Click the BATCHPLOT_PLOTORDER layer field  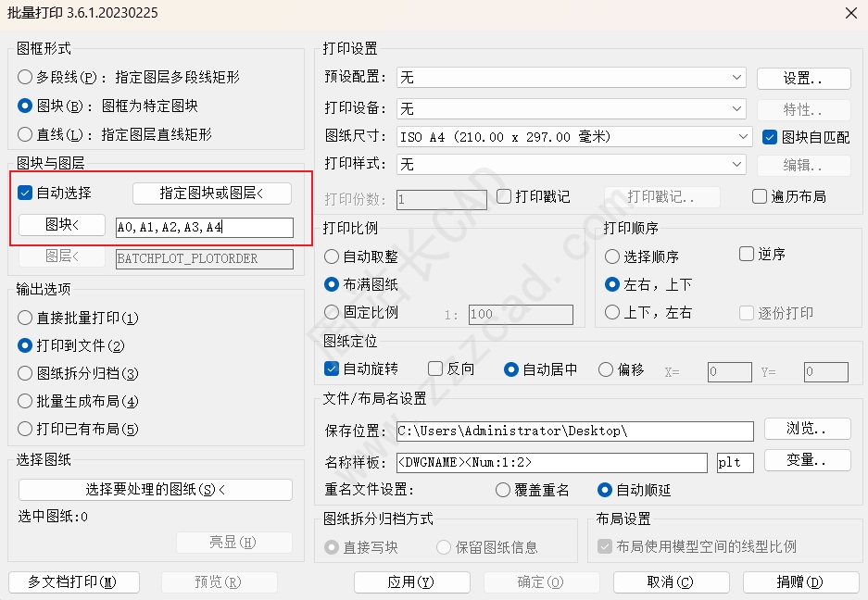tap(205, 259)
